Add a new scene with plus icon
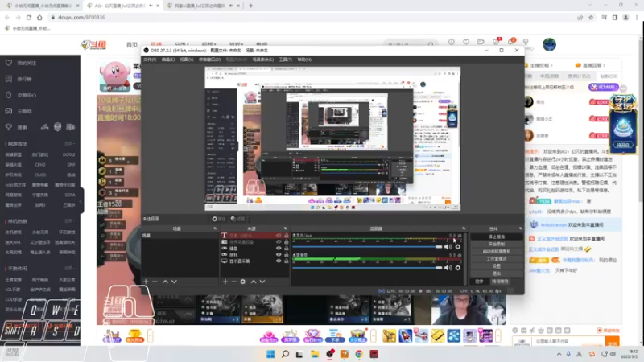 146,282
